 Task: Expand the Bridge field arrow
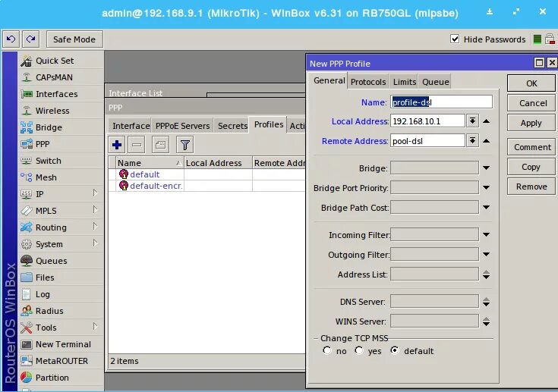click(486, 168)
